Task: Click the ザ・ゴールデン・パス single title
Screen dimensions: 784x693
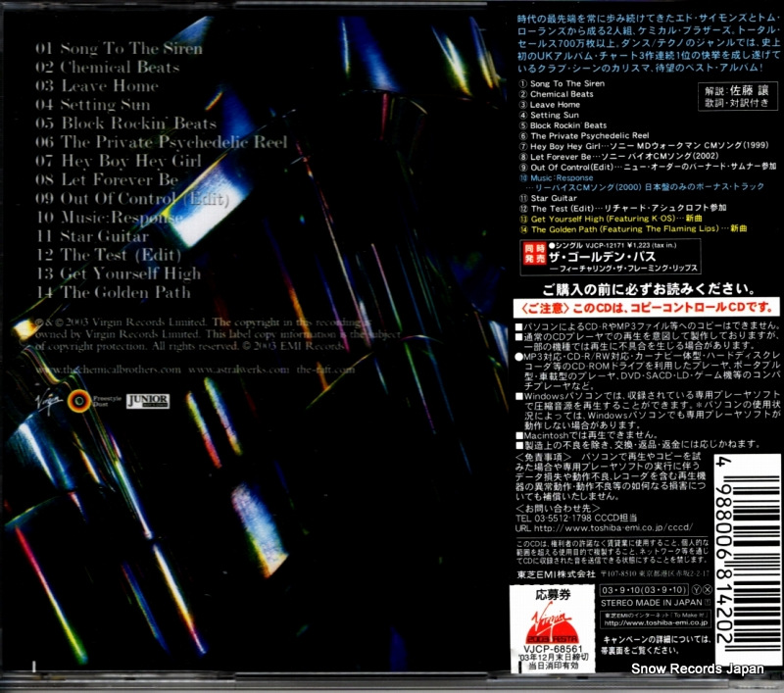Action: tap(602, 257)
